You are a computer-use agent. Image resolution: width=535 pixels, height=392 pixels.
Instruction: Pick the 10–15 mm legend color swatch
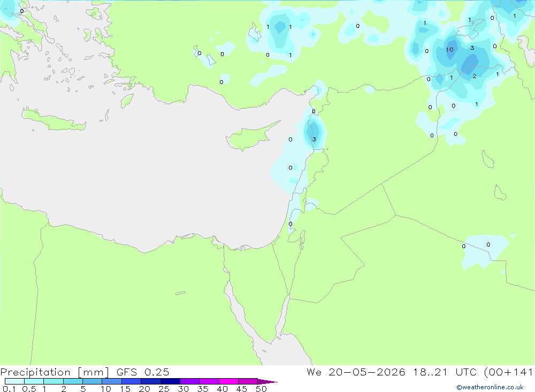pyautogui.click(x=112, y=381)
